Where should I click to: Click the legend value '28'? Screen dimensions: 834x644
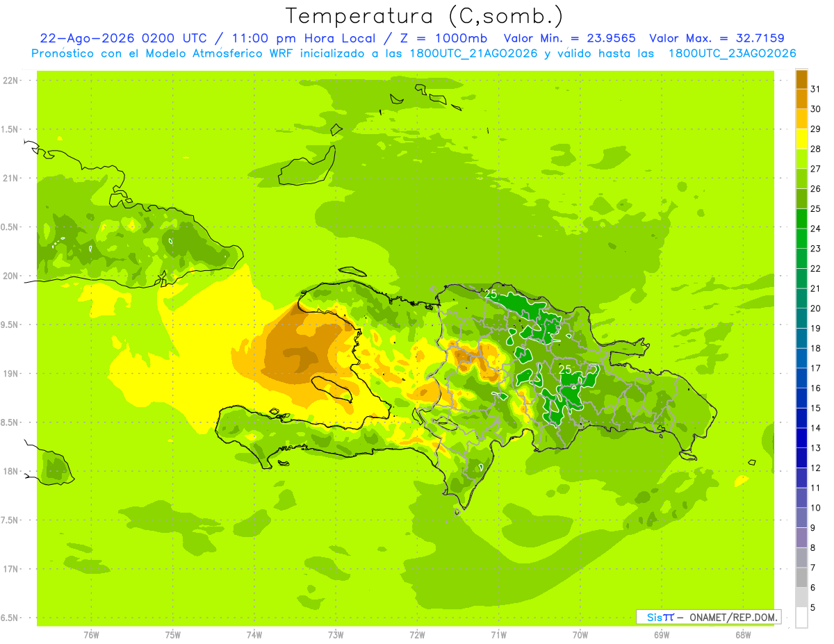coord(816,149)
